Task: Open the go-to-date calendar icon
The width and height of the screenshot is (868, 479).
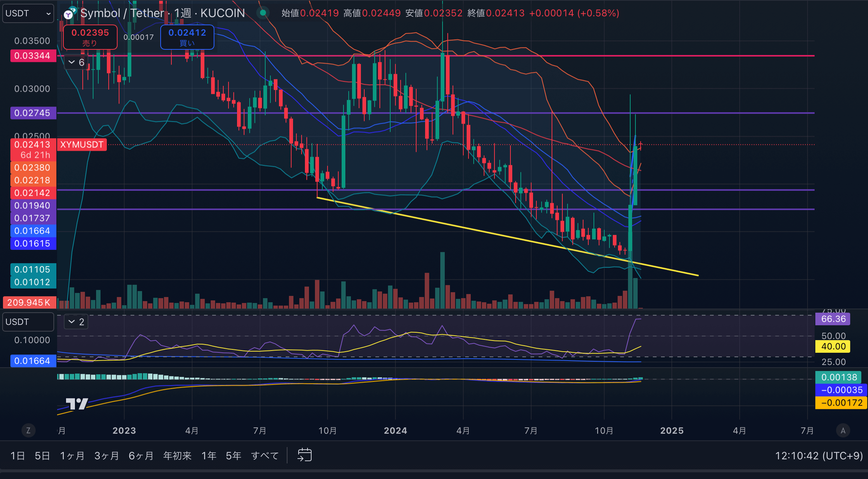Action: (305, 455)
